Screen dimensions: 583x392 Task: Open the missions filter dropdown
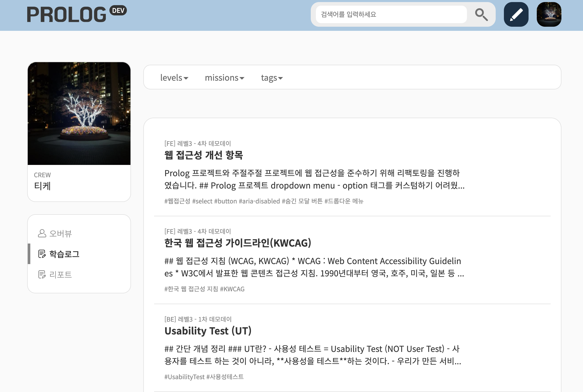point(224,78)
